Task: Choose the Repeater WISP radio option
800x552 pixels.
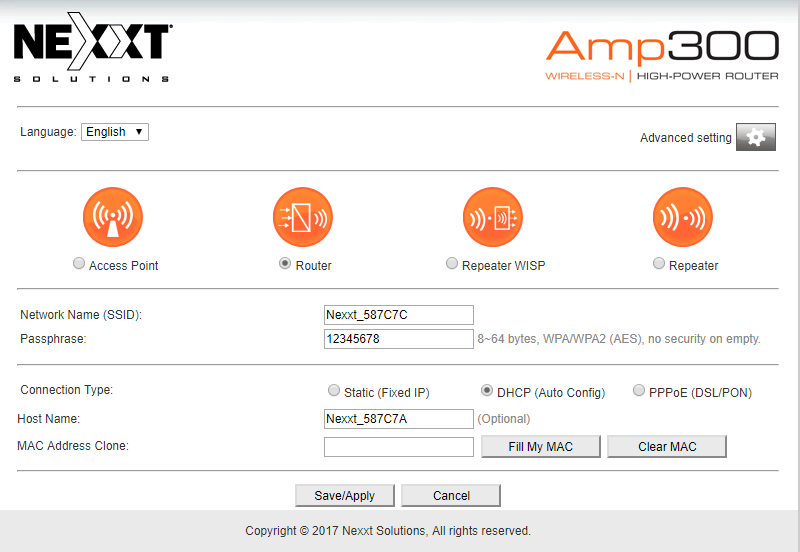Action: [452, 264]
